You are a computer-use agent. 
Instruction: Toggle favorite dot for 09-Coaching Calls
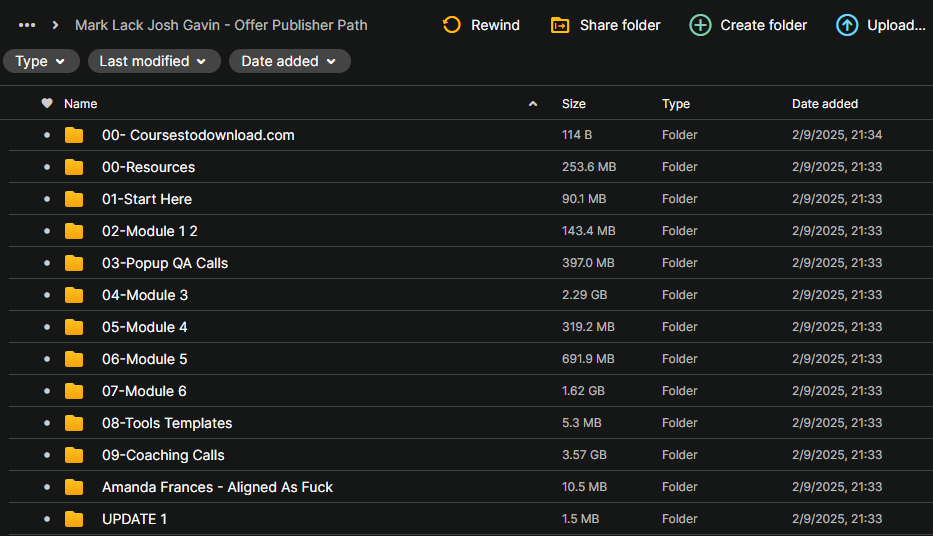pos(47,455)
